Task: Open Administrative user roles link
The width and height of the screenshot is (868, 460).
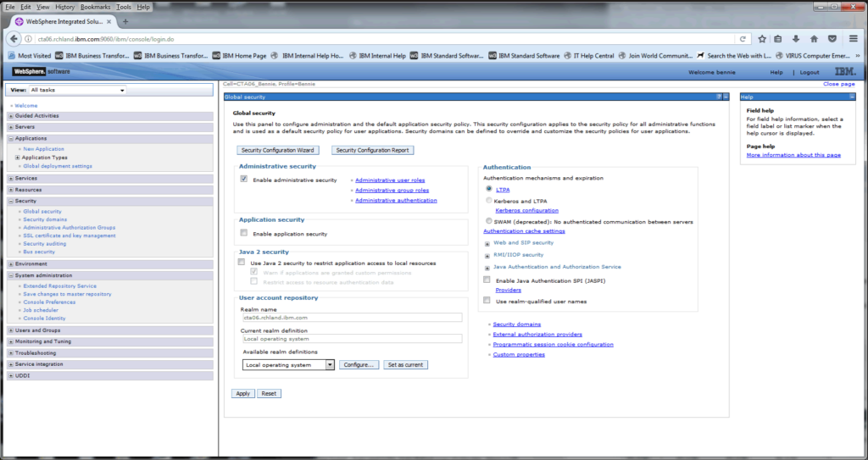Action: (x=390, y=180)
